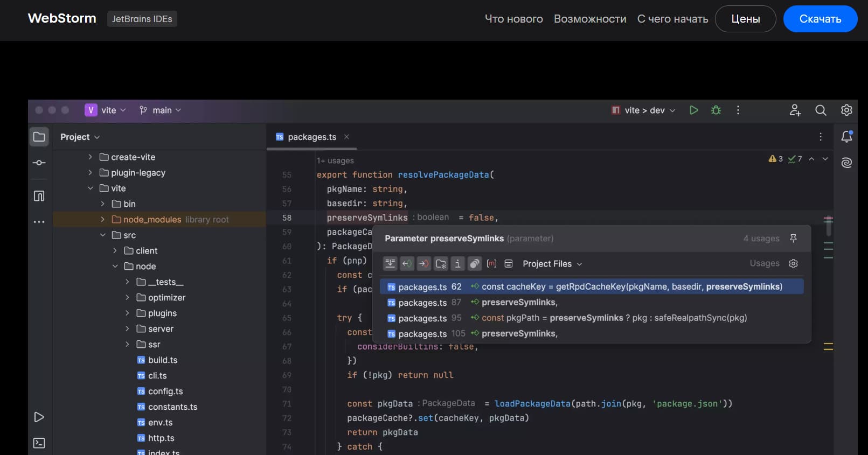
Task: Toggle expand-all in usages toolbar
Action: (x=390, y=263)
